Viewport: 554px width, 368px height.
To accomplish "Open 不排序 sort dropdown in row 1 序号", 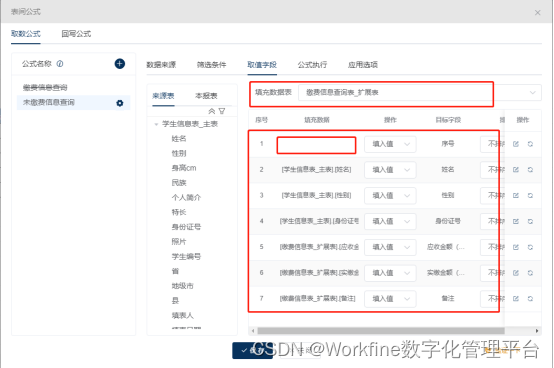I will click(x=492, y=144).
